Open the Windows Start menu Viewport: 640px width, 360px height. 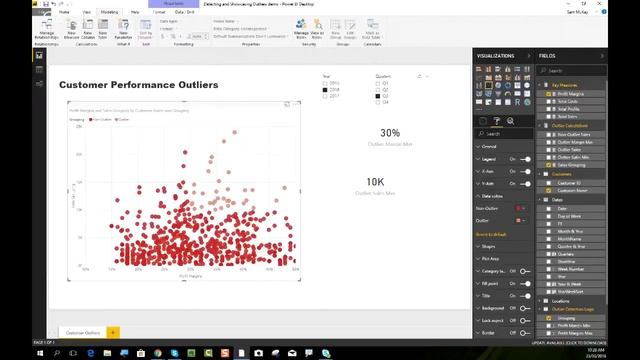(40, 353)
